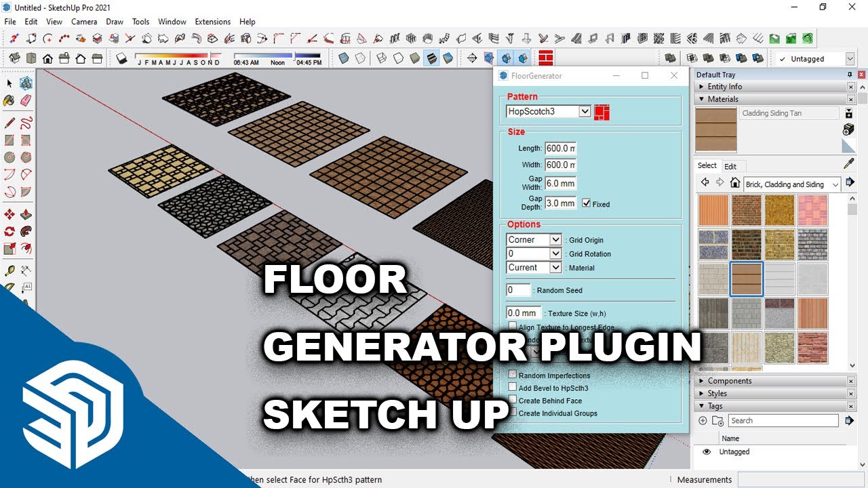Expand the Entity Info panel
868x488 pixels.
pyautogui.click(x=701, y=87)
